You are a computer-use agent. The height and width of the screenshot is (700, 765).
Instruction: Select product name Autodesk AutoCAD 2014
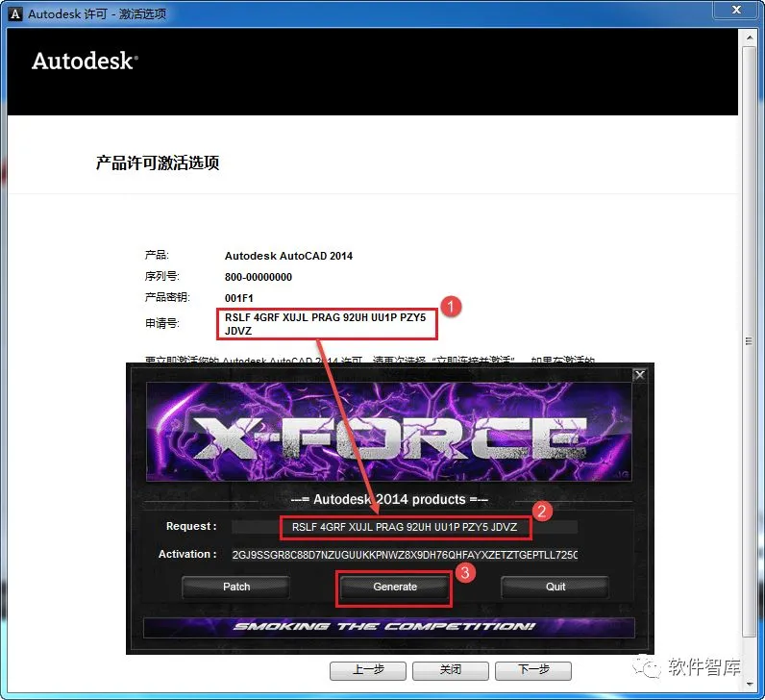tap(288, 256)
